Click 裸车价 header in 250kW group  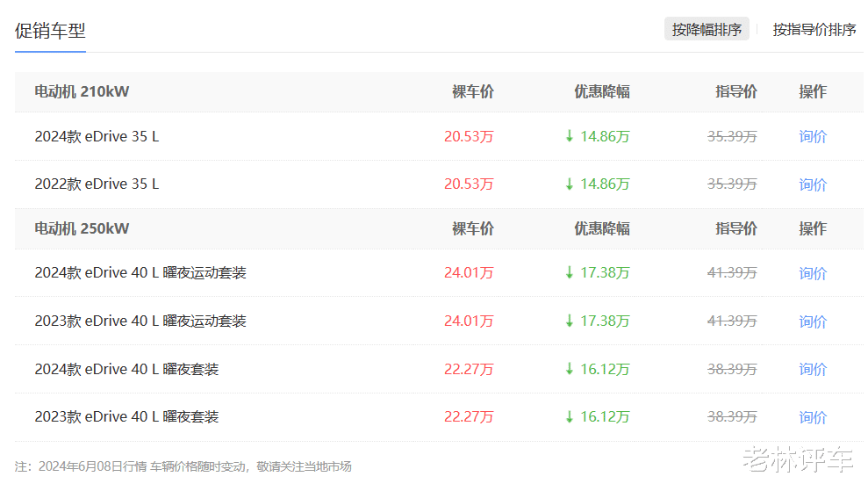click(473, 228)
